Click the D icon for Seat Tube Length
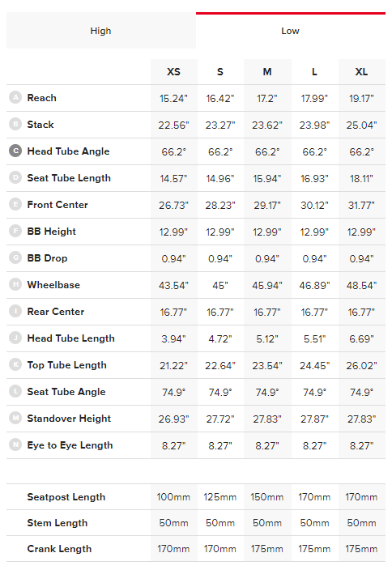Screen dimensions: 392x570 tap(15, 178)
